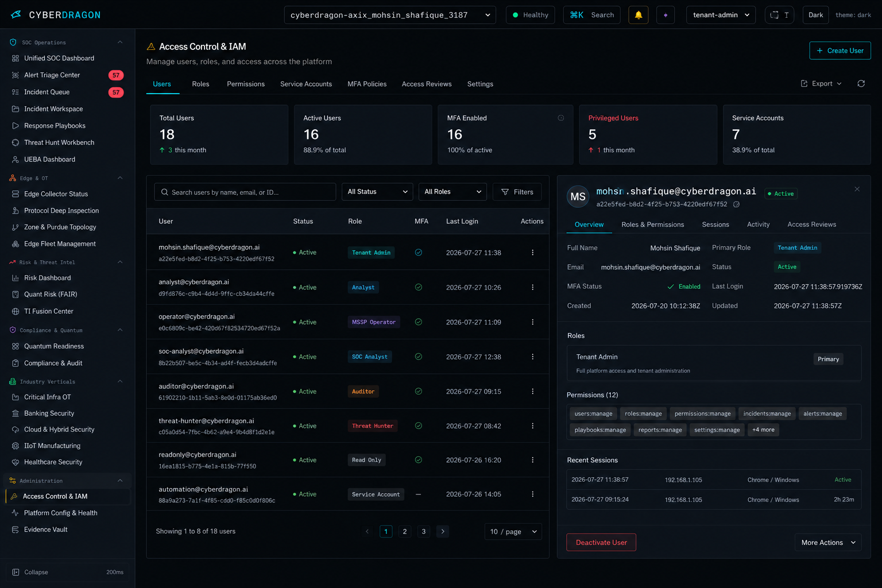The width and height of the screenshot is (882, 588).
Task: Go to page 3
Action: coord(424,531)
